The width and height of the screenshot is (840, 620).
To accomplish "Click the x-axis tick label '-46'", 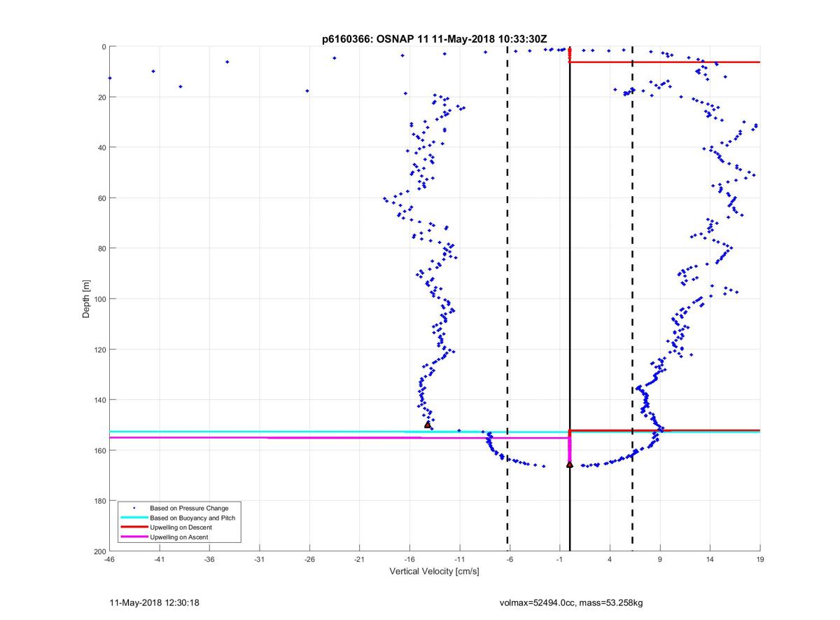I will click(x=109, y=559).
